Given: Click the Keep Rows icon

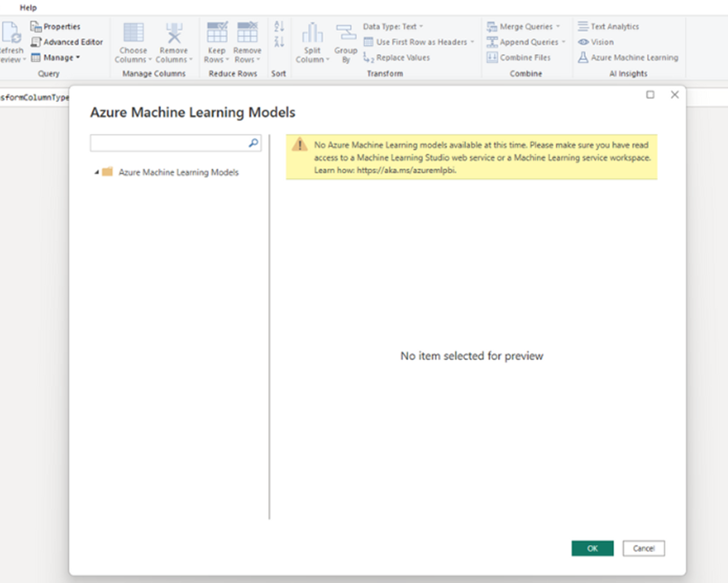Looking at the screenshot, I should (x=217, y=33).
